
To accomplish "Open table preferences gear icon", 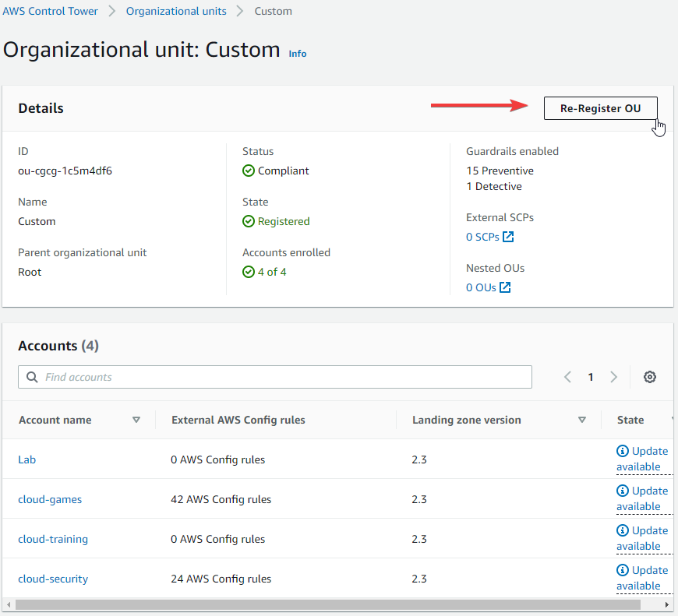I will 649,377.
